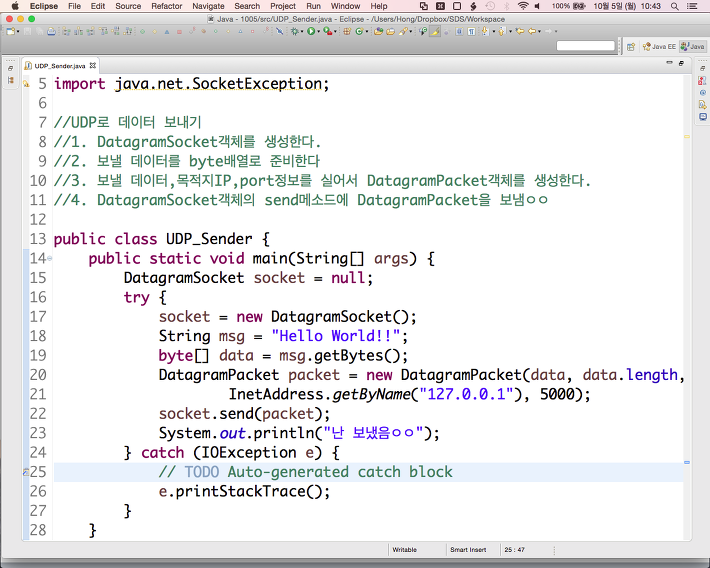This screenshot has height=568, width=710.
Task: Open the Previous Annotation dropdown arrow
Action: pos(510,31)
